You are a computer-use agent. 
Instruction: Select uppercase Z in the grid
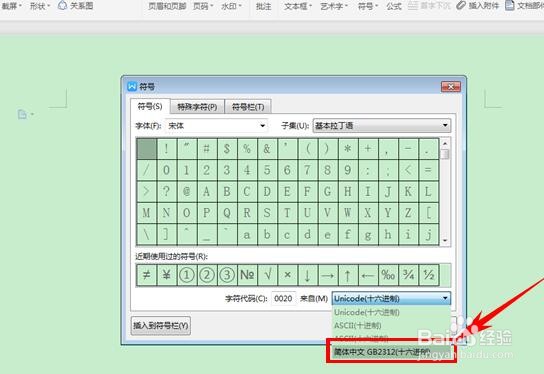point(408,213)
